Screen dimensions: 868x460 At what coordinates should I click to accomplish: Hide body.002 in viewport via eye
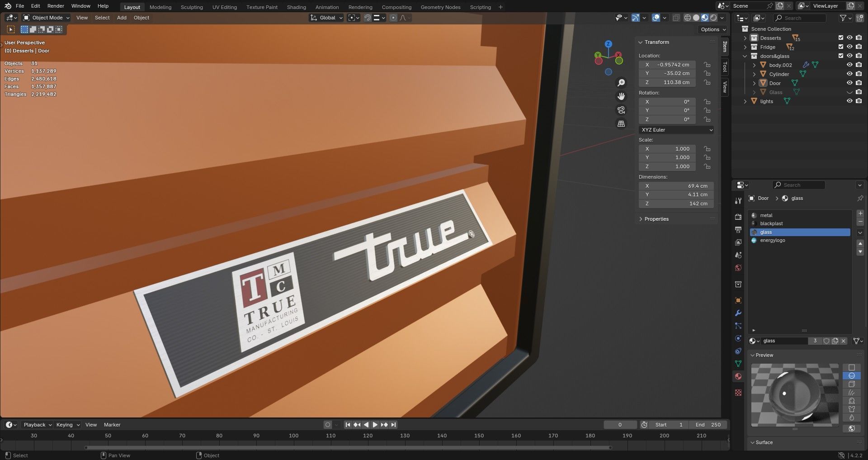point(849,65)
